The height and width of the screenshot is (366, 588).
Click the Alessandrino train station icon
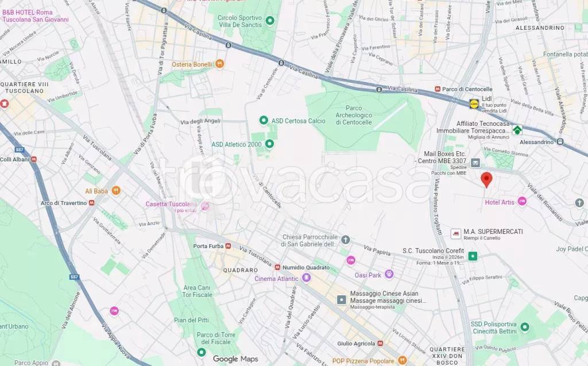tap(560, 141)
